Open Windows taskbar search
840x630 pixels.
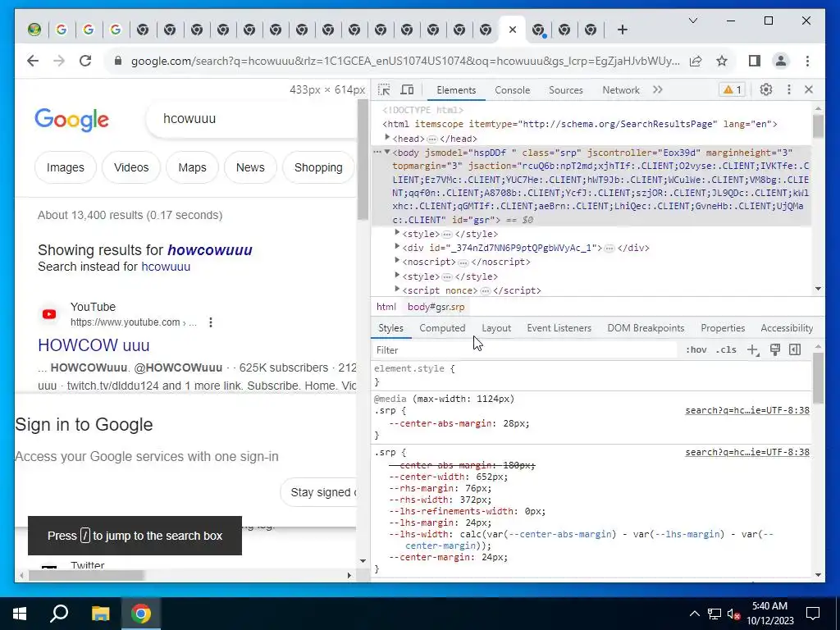click(59, 614)
